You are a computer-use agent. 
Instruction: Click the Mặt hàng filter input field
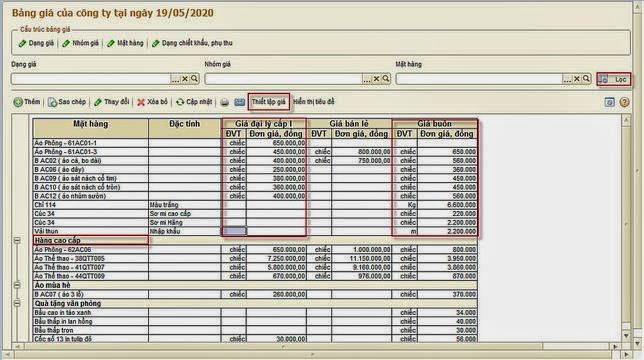(x=479, y=79)
